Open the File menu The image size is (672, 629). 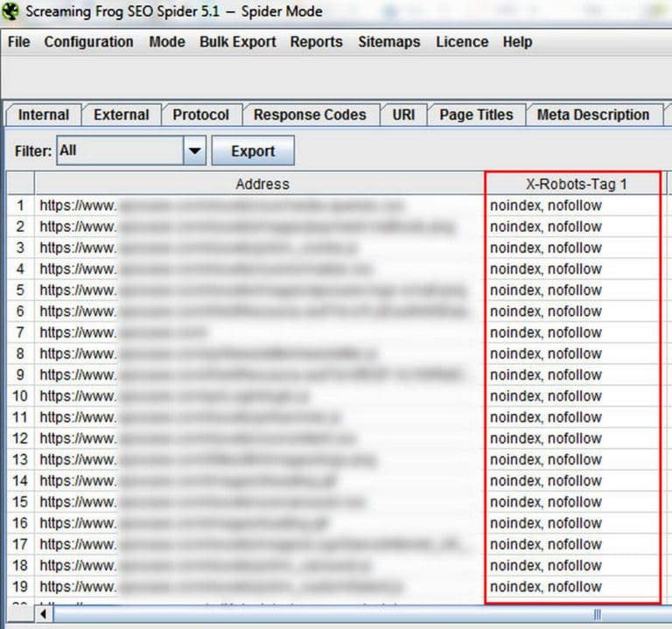pos(18,42)
